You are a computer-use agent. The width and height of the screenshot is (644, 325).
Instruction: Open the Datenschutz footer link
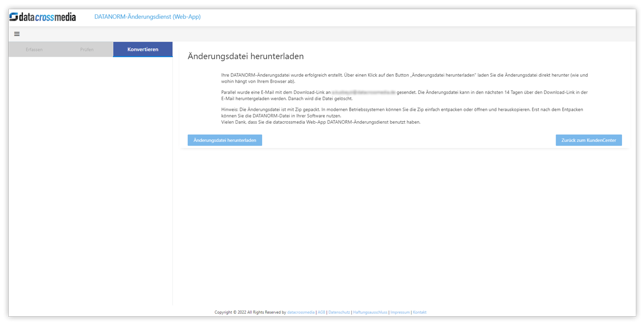tap(339, 312)
